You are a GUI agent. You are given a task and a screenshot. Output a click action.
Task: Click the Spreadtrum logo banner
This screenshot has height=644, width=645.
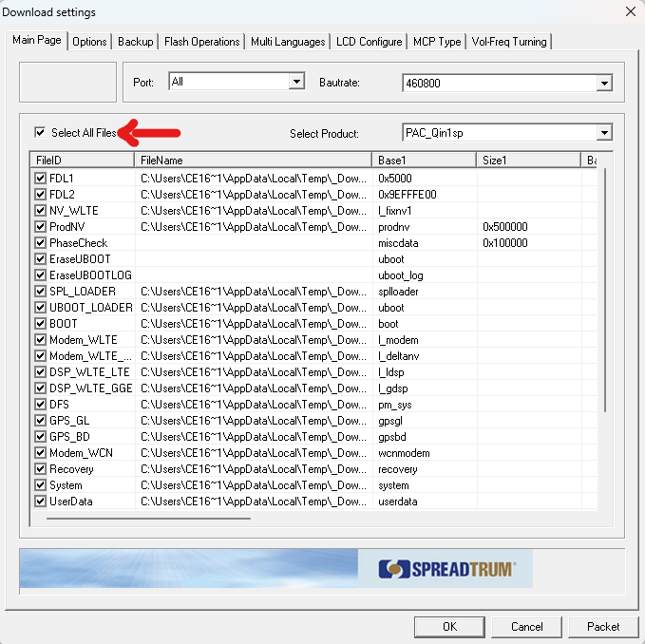[x=446, y=569]
